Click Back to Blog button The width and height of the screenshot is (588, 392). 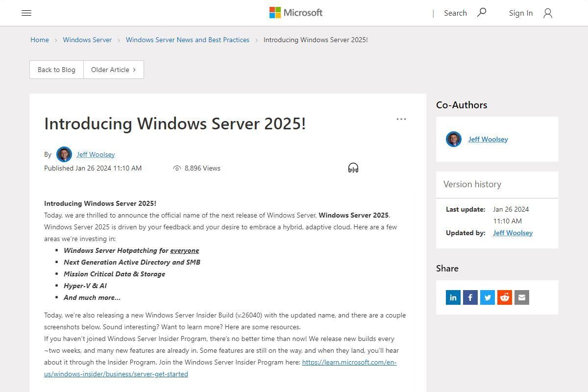tap(56, 70)
